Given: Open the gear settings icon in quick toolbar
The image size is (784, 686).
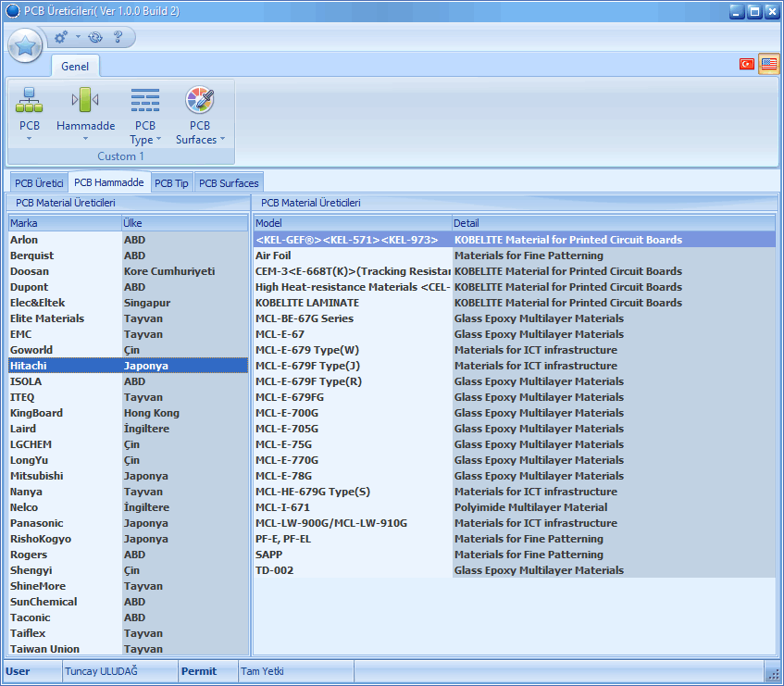Looking at the screenshot, I should (x=61, y=37).
